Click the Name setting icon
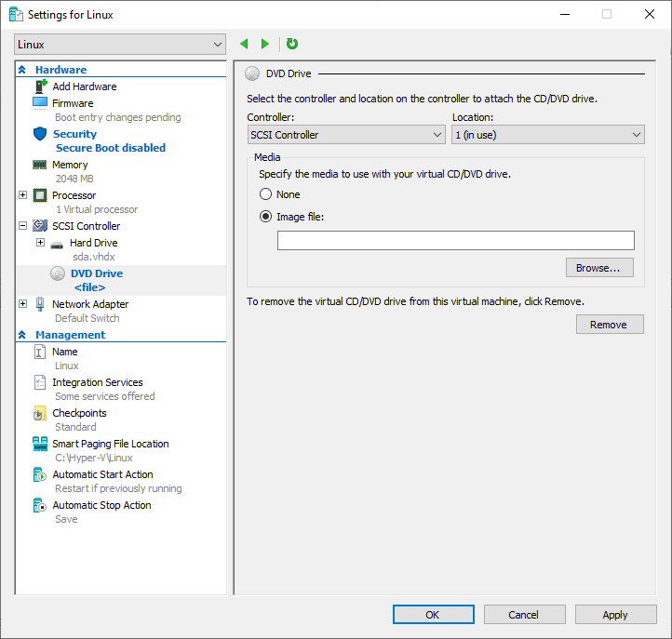 [40, 352]
